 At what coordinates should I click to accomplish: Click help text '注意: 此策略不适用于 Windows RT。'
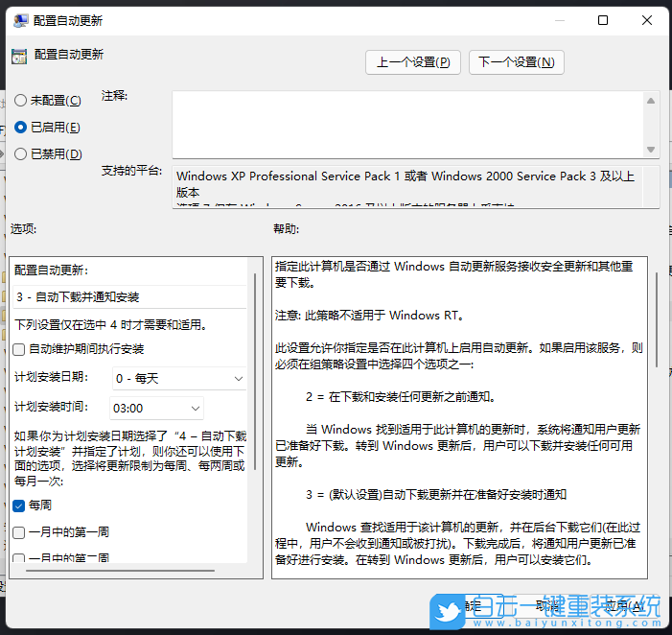click(369, 316)
